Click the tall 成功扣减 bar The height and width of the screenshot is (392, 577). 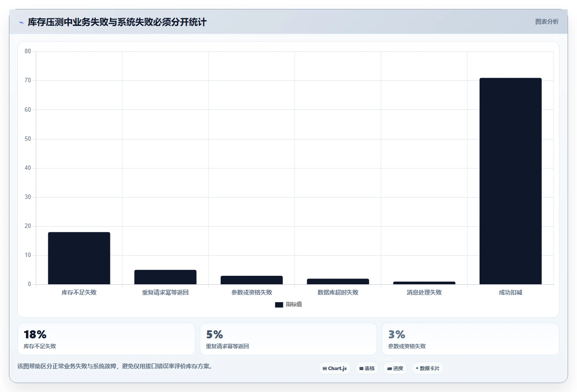point(510,181)
